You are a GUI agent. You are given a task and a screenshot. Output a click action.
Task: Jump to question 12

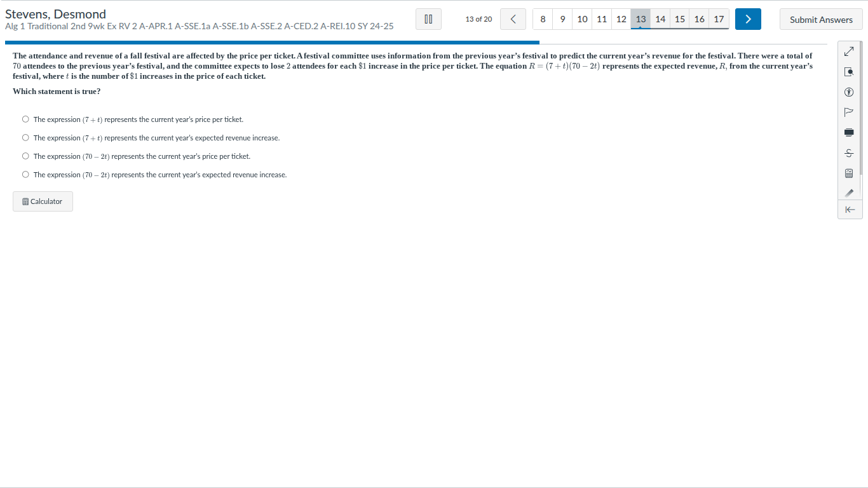click(621, 19)
